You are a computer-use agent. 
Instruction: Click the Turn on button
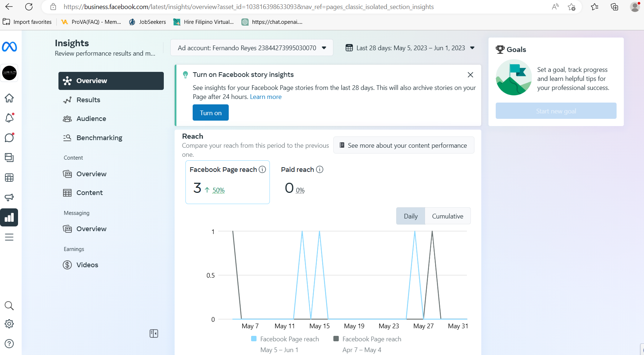click(x=211, y=113)
